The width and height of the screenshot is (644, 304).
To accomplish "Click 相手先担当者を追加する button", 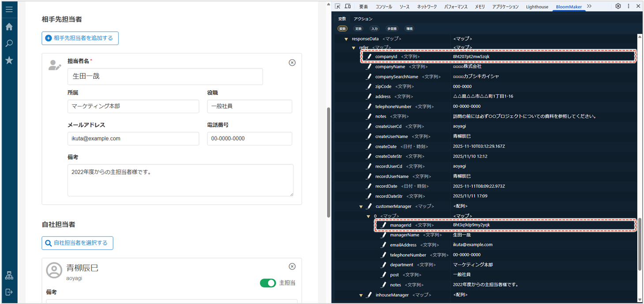I will [80, 38].
